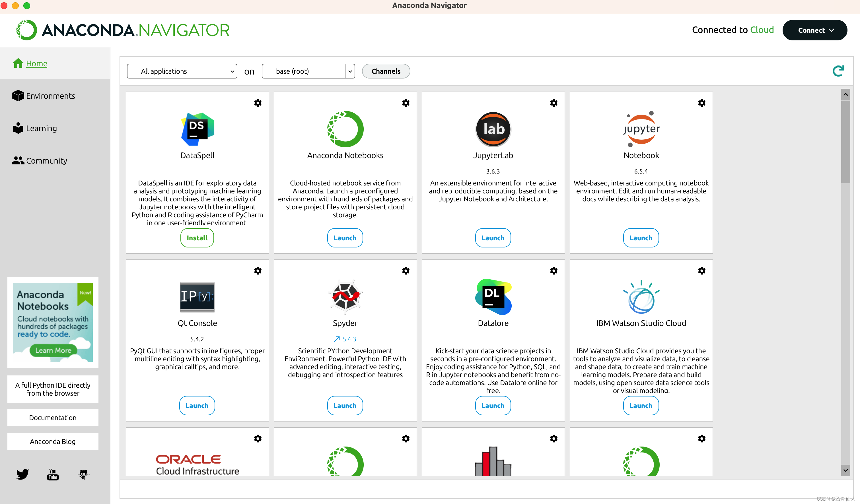Click the IBM Watson Studio Cloud icon
The width and height of the screenshot is (860, 504).
click(640, 295)
